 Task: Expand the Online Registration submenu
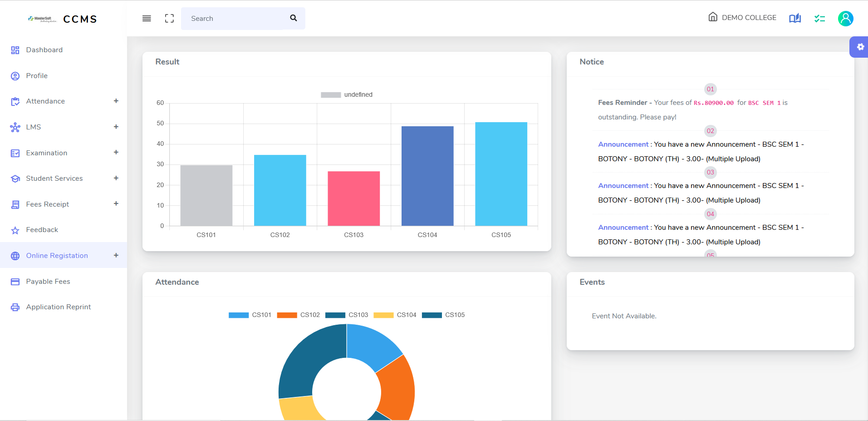[x=117, y=255]
